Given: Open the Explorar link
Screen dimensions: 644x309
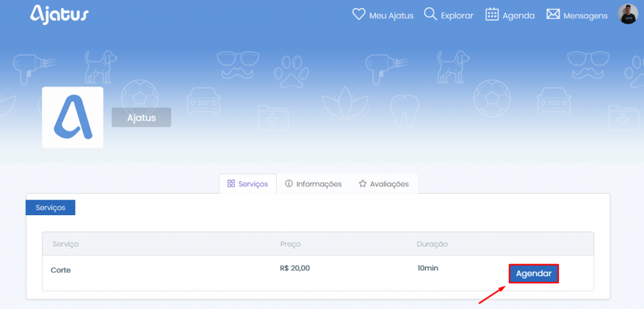Looking at the screenshot, I should 457,16.
